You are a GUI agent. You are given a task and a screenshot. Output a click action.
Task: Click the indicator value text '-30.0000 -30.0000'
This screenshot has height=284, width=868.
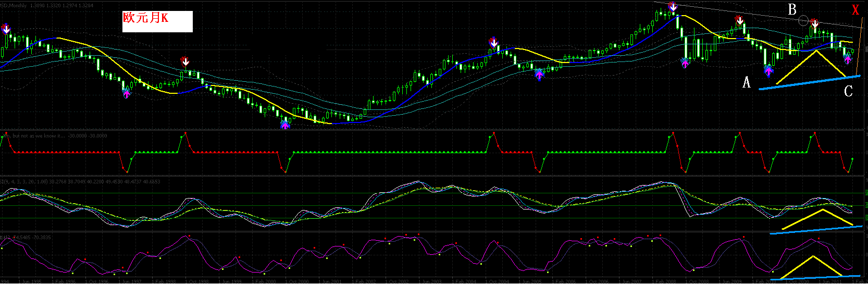coord(88,136)
